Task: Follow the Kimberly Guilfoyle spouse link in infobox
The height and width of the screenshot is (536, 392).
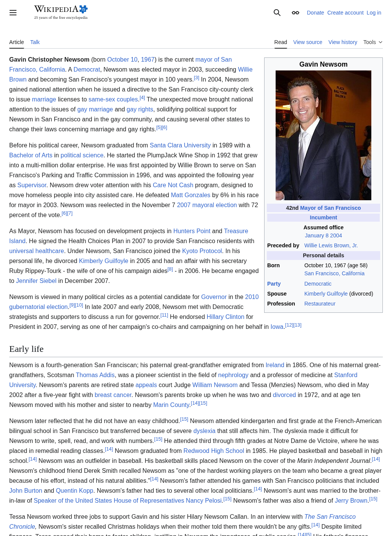Action: 326,294
